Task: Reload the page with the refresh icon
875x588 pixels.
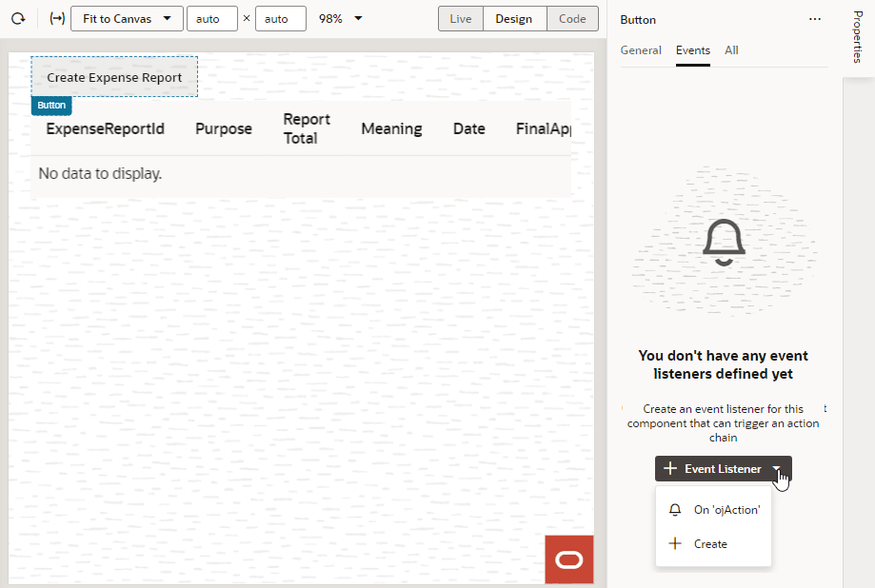Action: [x=18, y=19]
